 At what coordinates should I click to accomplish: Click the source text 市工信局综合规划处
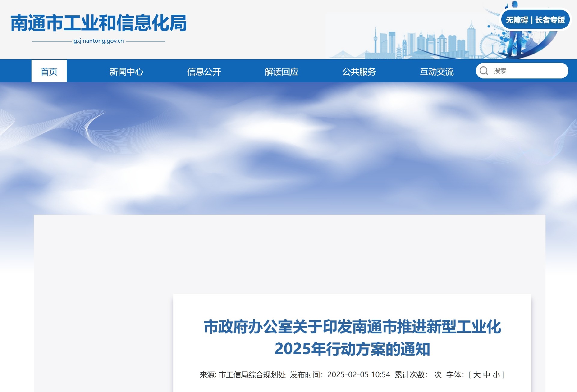pyautogui.click(x=252, y=375)
